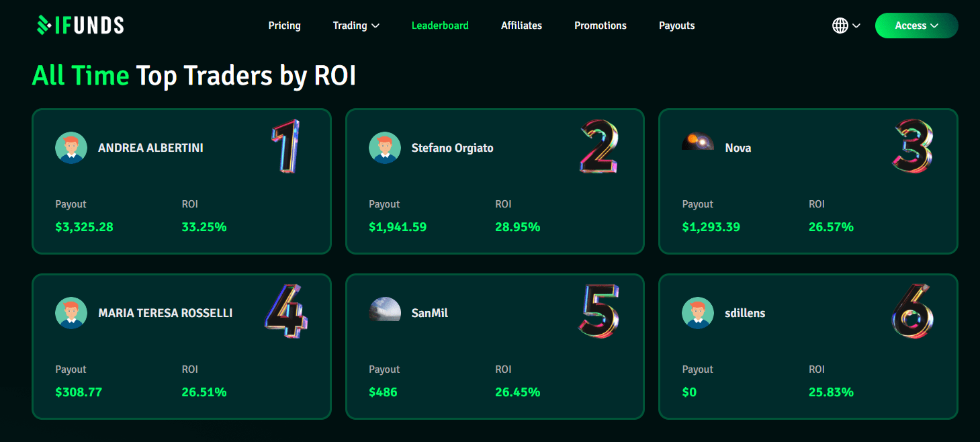Click sdillens' $0 payout value

pyautogui.click(x=689, y=392)
